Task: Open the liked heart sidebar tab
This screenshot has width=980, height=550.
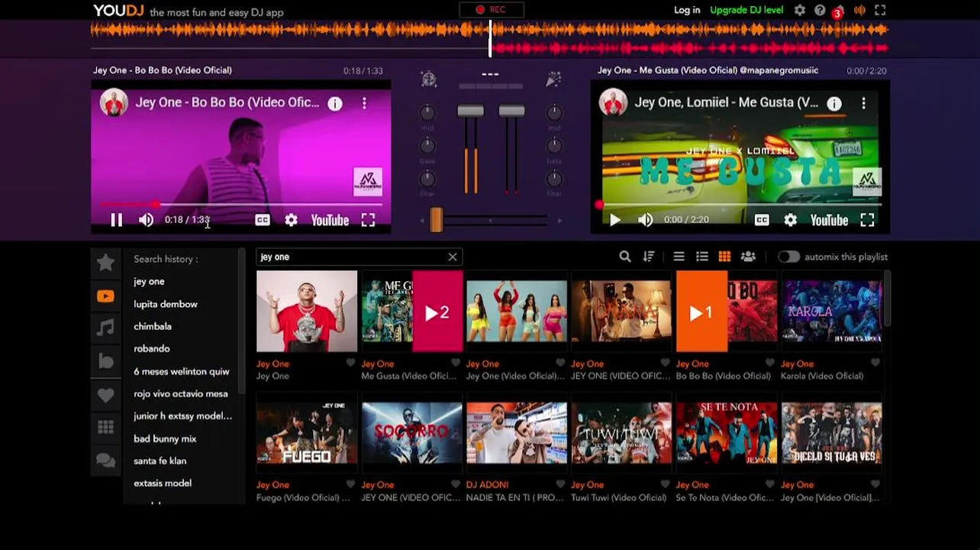Action: coord(106,395)
